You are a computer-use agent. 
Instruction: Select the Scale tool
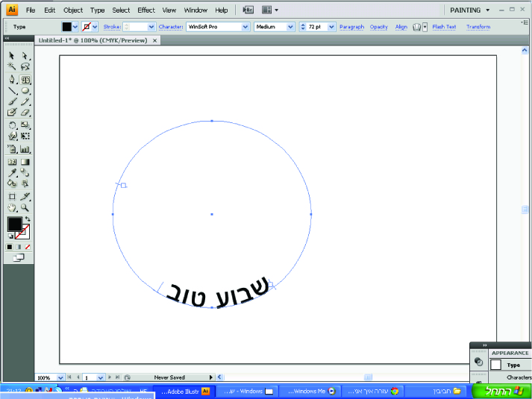[25, 125]
